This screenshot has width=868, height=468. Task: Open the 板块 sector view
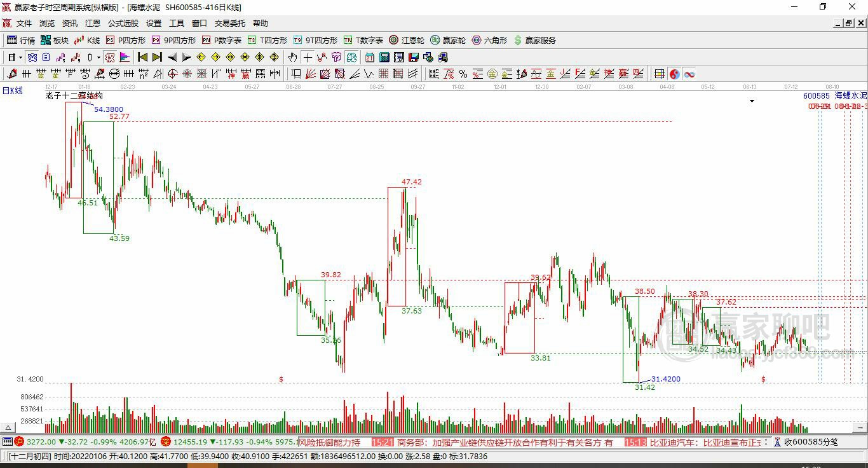point(55,40)
